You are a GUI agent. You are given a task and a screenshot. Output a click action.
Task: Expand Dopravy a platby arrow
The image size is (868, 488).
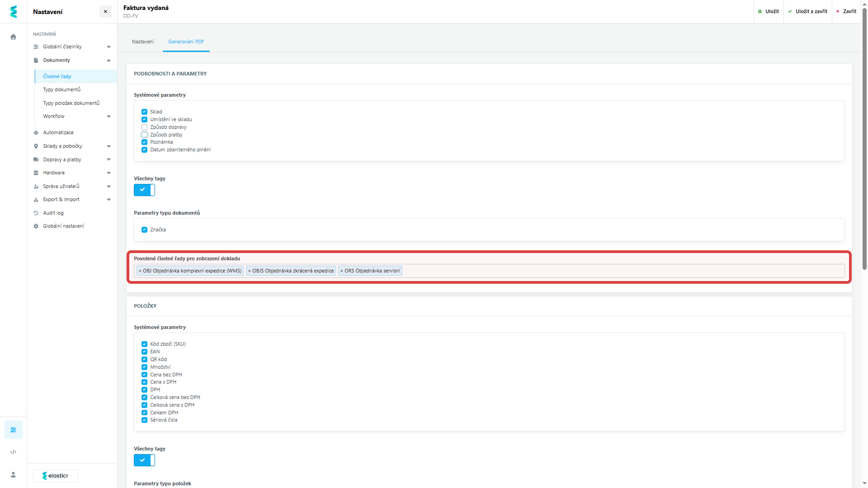(108, 160)
